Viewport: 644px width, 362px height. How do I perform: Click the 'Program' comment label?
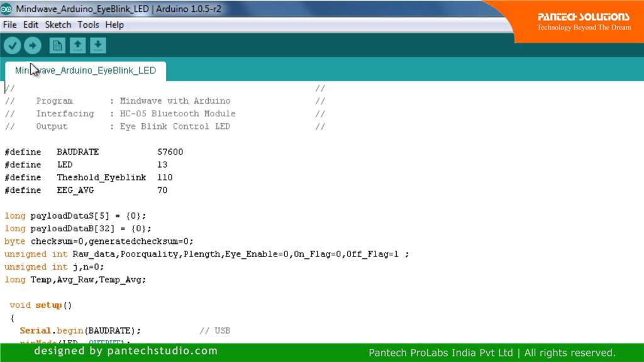(x=54, y=101)
